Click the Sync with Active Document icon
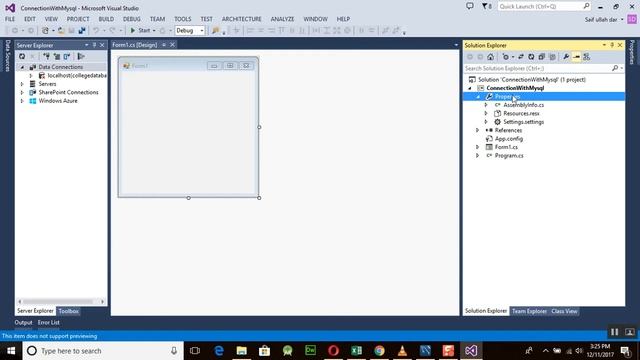This screenshot has width=640, height=360. (x=521, y=57)
